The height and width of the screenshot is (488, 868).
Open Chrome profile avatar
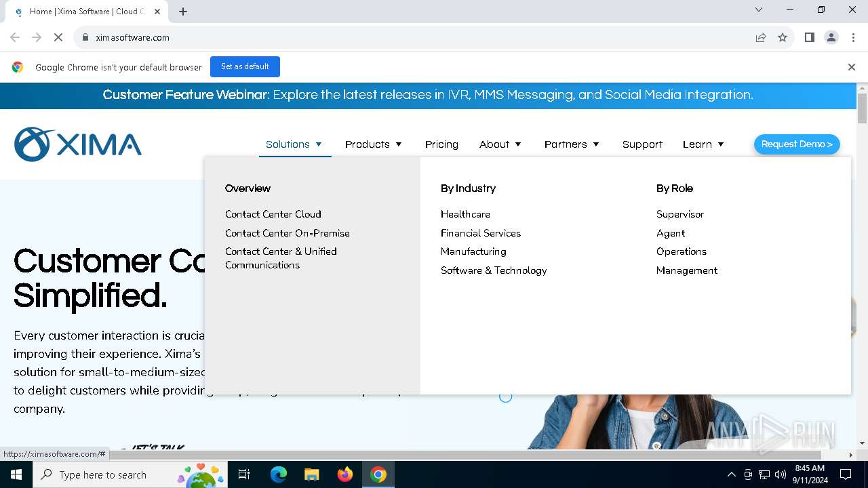[x=831, y=37]
